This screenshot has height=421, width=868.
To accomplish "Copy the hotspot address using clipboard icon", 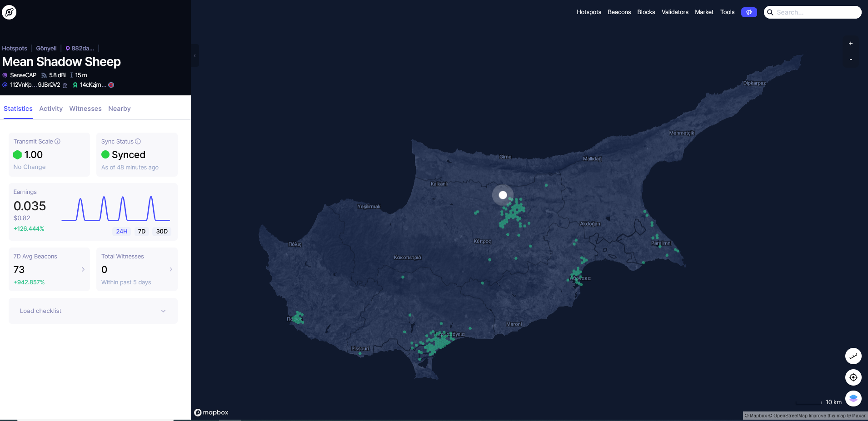I will 65,85.
